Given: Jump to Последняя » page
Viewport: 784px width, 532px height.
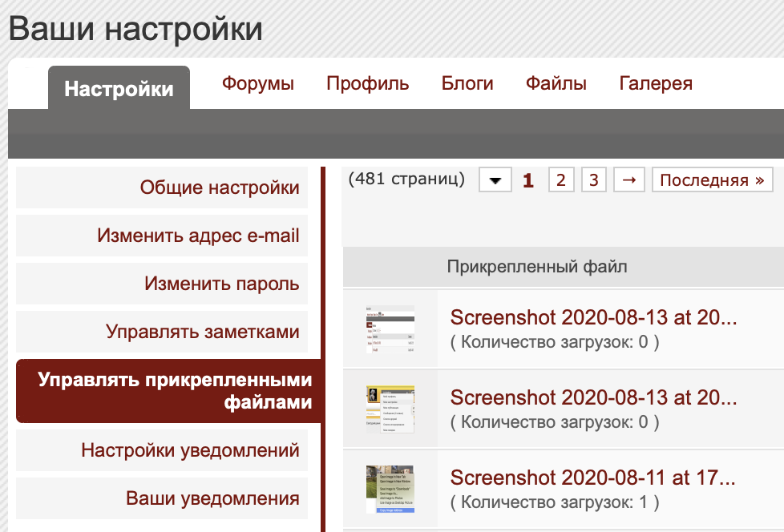Looking at the screenshot, I should coord(712,179).
